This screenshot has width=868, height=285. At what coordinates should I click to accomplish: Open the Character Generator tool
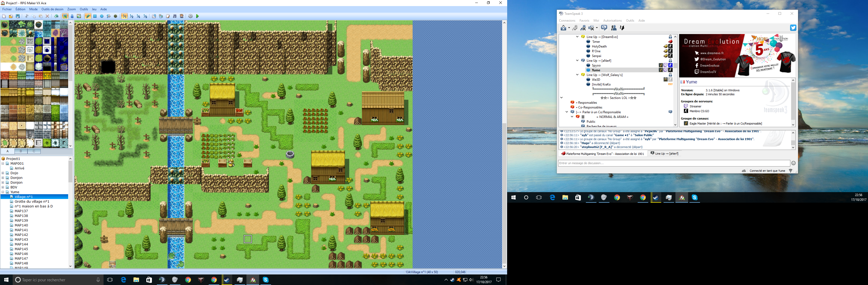tap(182, 16)
